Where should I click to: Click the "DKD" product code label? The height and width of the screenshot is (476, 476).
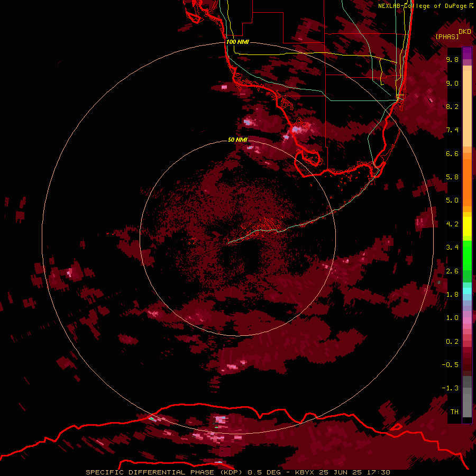click(x=464, y=32)
